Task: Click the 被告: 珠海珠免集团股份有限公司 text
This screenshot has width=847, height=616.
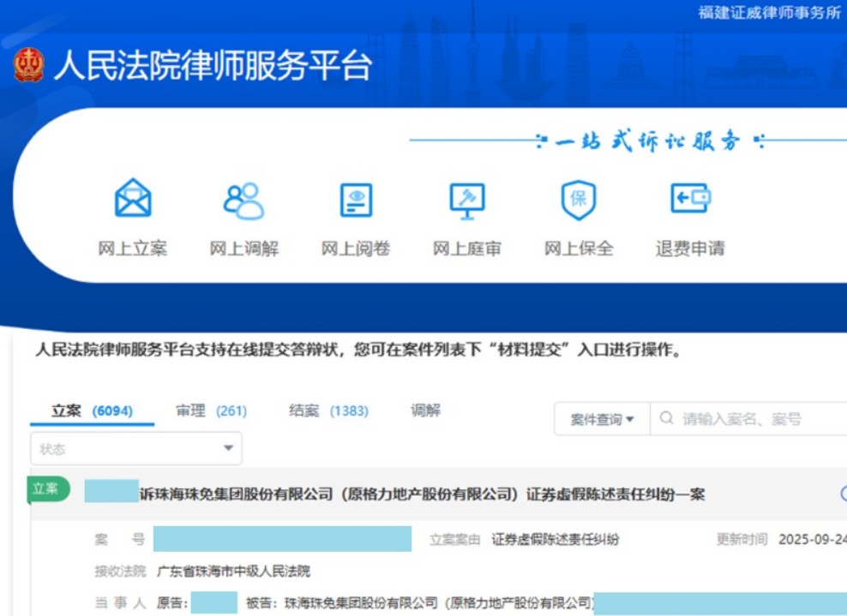Action: click(x=419, y=602)
